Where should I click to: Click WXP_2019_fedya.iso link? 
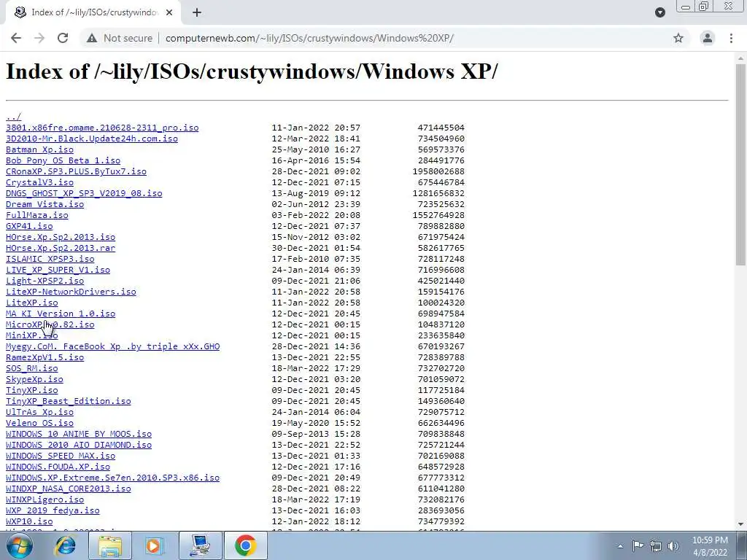(53, 511)
